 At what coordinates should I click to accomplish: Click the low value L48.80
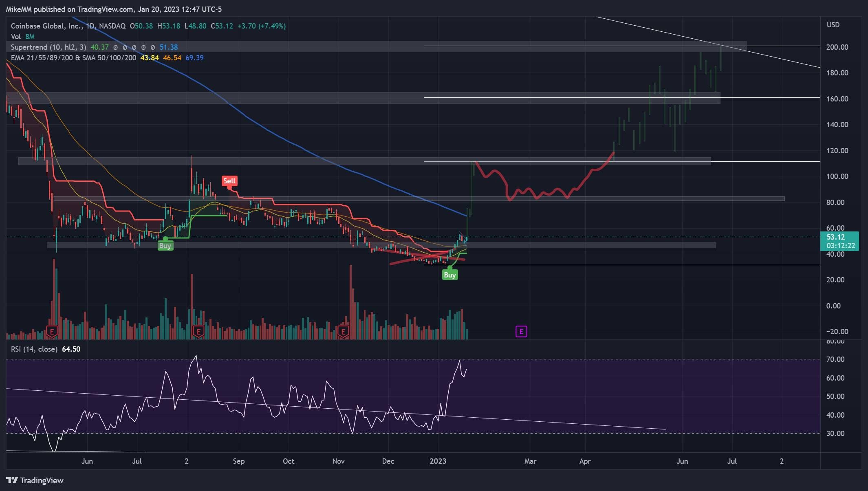(x=196, y=26)
